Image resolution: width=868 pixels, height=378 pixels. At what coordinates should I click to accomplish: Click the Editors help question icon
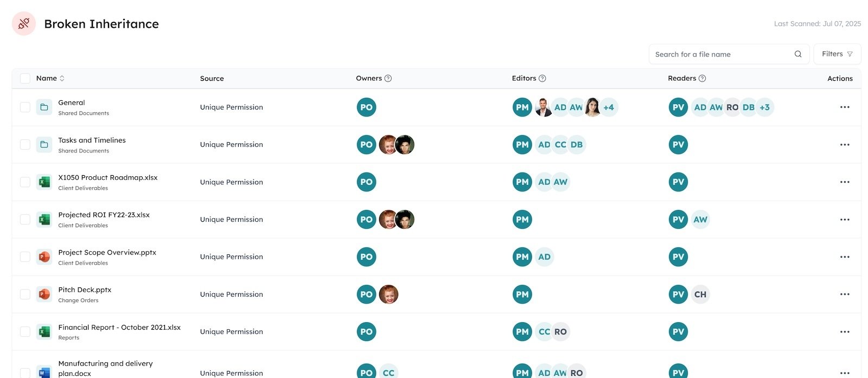[542, 79]
